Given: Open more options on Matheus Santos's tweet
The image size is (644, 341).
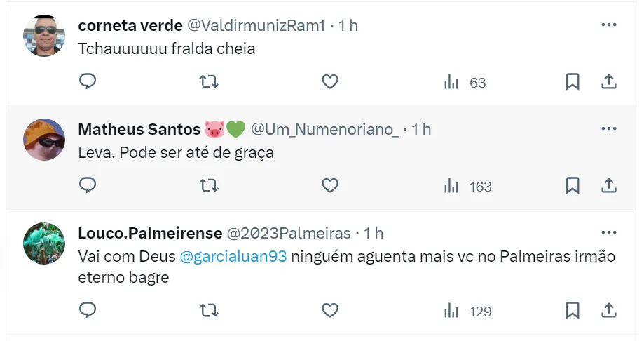Looking at the screenshot, I should pyautogui.click(x=609, y=128).
